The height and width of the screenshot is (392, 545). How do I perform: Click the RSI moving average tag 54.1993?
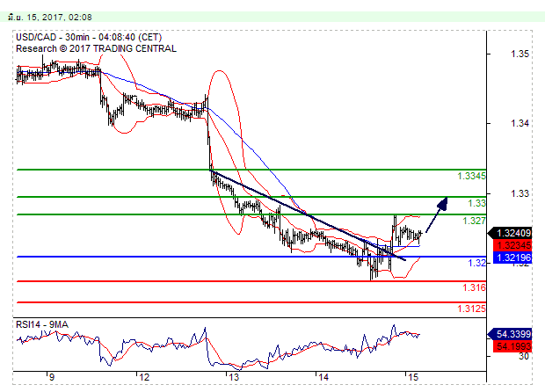[x=512, y=346]
